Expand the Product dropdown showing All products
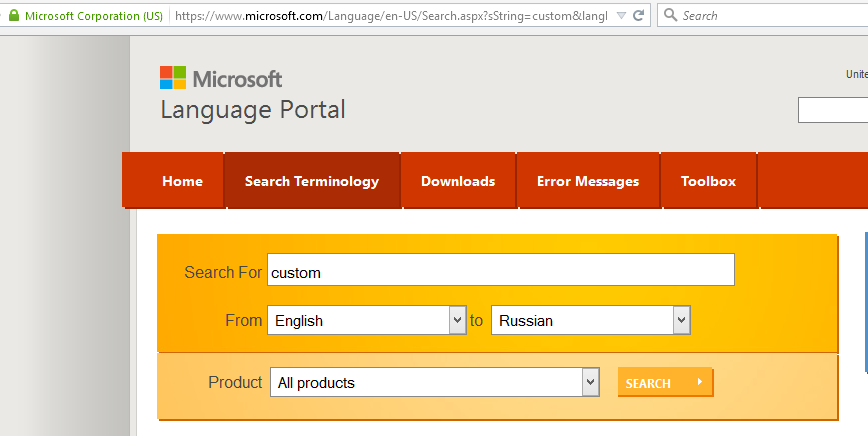 435,382
